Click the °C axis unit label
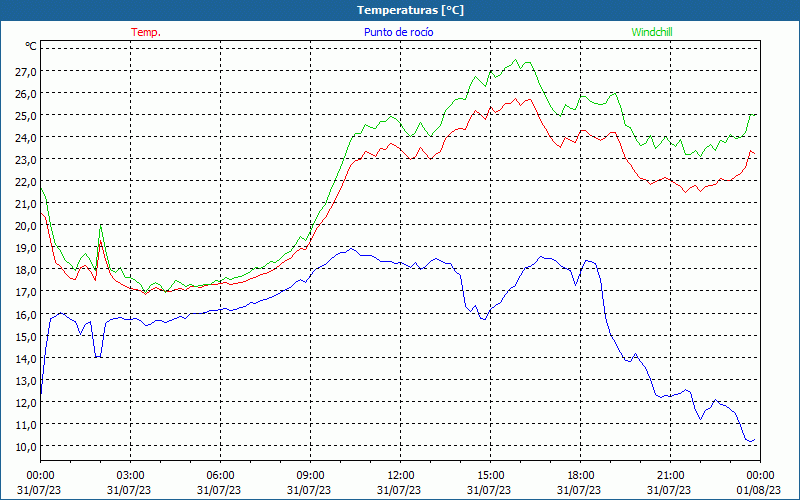 31,46
